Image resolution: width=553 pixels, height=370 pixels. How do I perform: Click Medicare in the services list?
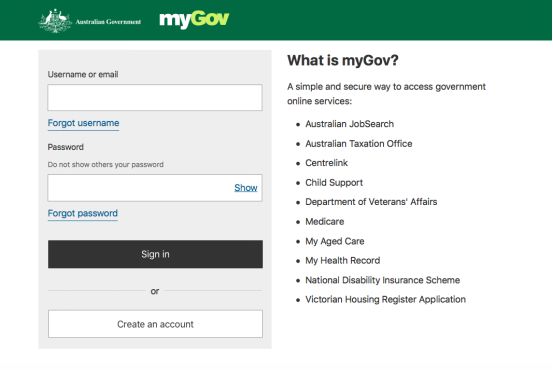coord(324,222)
